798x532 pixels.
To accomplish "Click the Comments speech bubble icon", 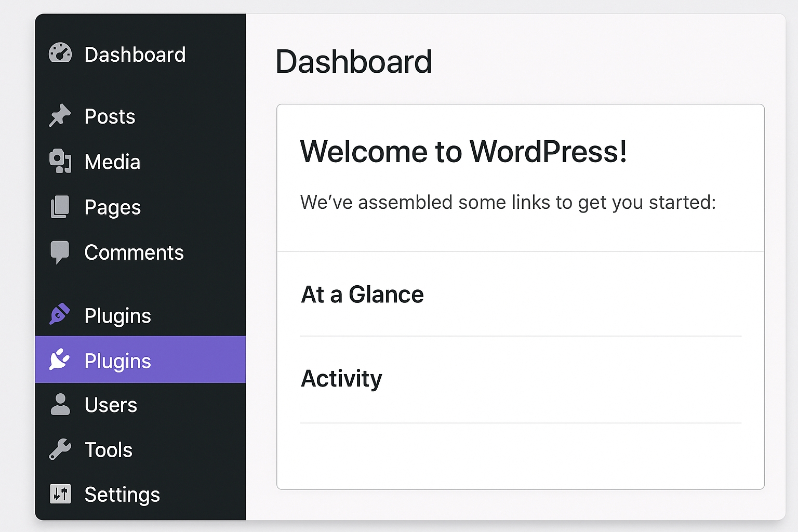I will coord(60,252).
